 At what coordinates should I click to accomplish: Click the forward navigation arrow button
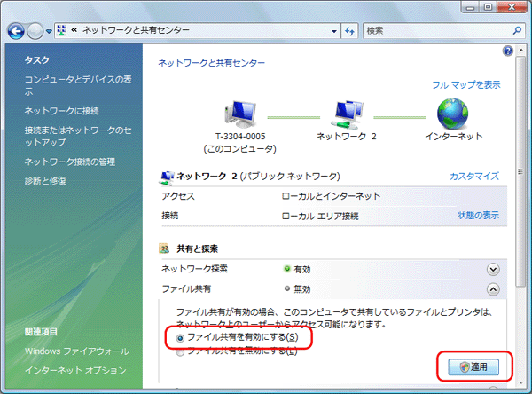point(35,30)
